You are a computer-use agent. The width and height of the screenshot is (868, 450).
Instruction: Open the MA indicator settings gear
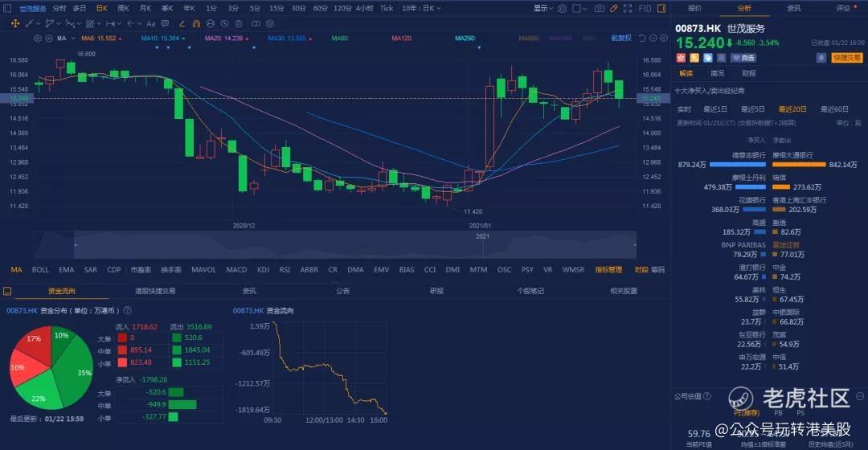38,39
